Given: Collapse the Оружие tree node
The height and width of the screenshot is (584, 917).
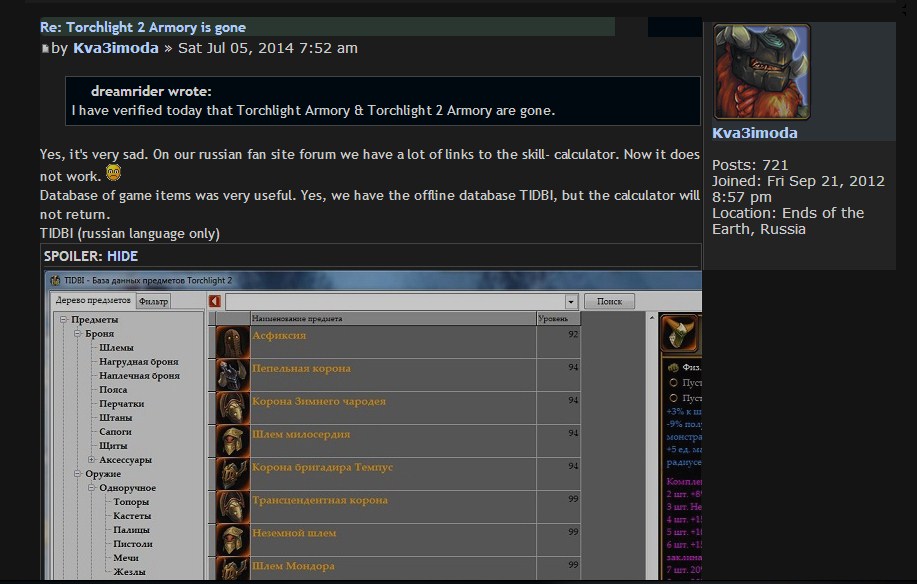Looking at the screenshot, I should tap(77, 474).
